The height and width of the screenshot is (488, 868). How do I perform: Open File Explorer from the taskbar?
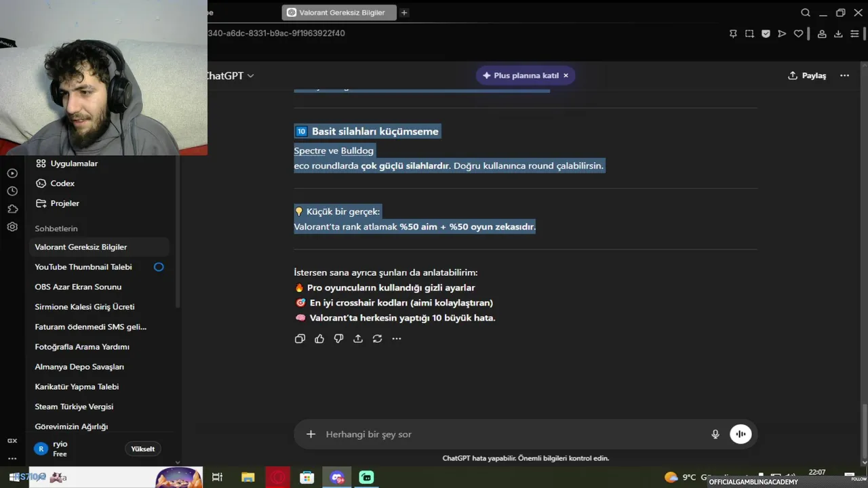(248, 477)
